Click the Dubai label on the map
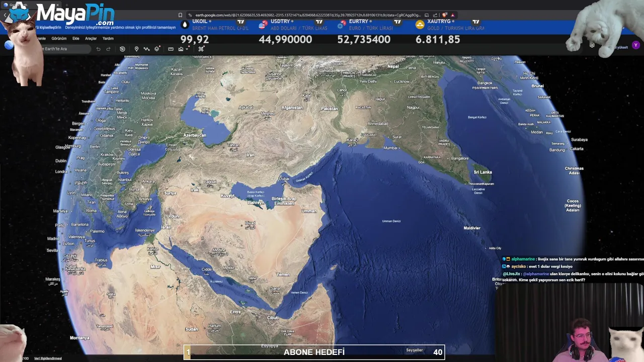This screenshot has height=362, width=644. click(x=284, y=178)
